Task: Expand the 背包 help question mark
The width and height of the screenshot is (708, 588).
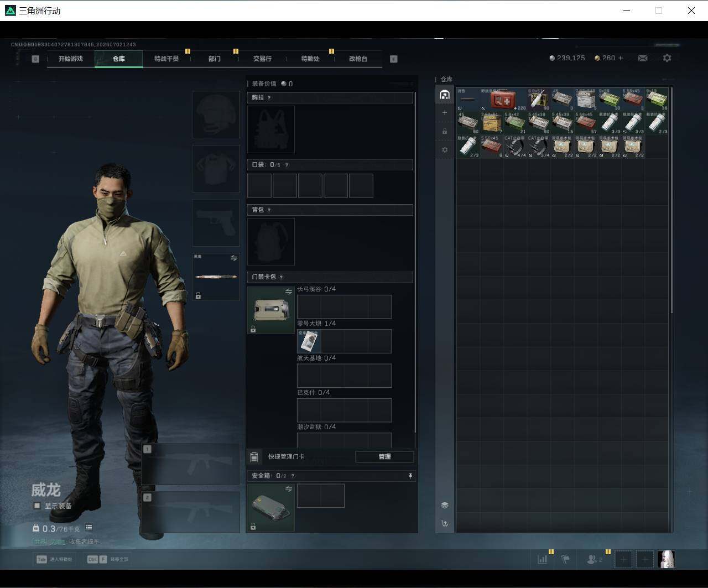Action: pos(269,210)
